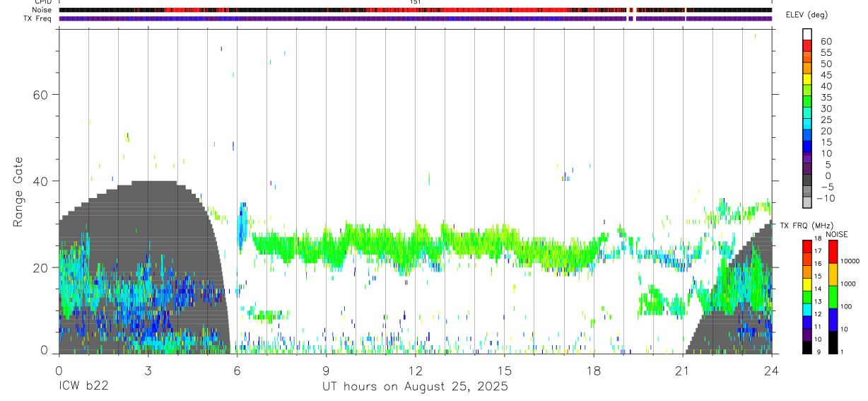Click the '1000' label on NOISE colorbar
868x401 pixels.
(848, 284)
